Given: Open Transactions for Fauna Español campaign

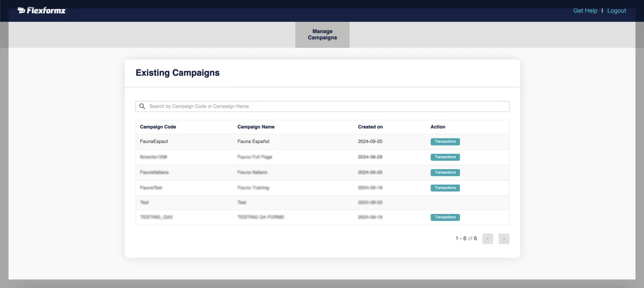Looking at the screenshot, I should [445, 141].
